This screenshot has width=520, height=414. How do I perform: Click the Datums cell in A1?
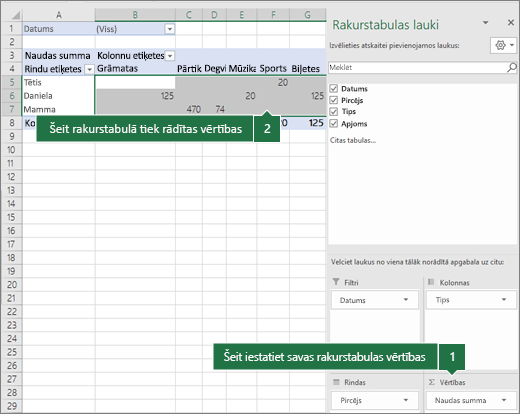coord(59,29)
